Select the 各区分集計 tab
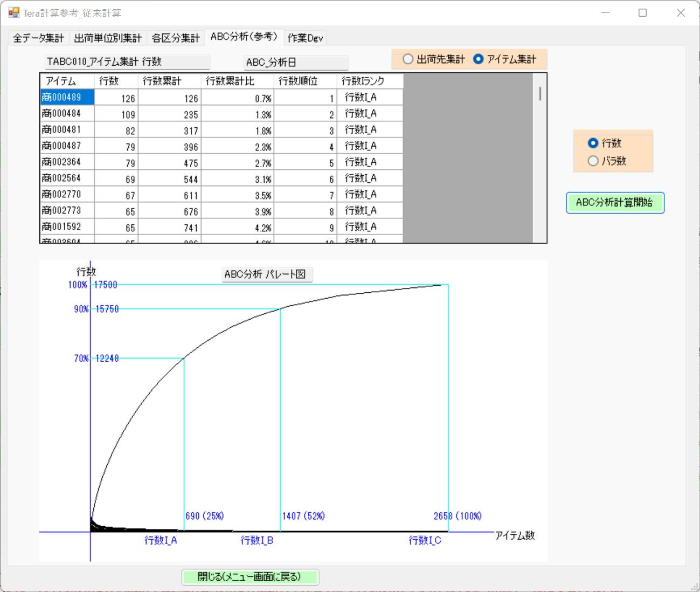Image resolution: width=700 pixels, height=592 pixels. (176, 38)
